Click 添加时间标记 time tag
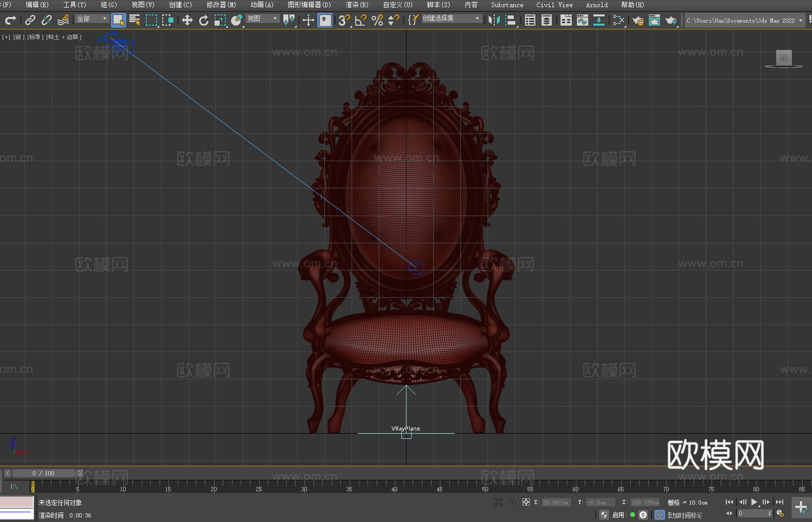The width and height of the screenshot is (812, 522). 685,515
